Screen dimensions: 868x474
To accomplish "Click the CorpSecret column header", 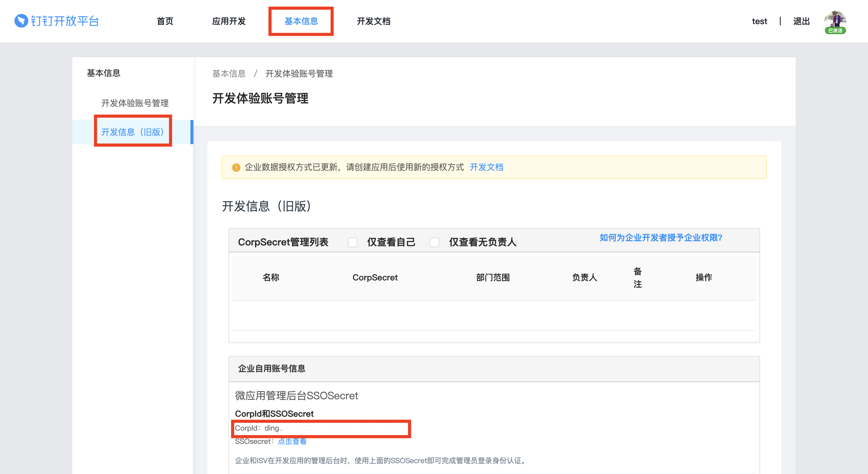I will pyautogui.click(x=375, y=277).
